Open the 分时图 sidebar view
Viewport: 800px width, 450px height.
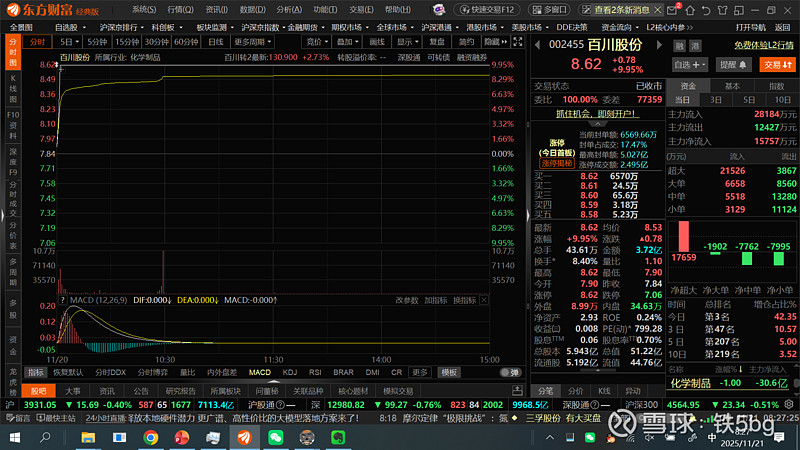tap(13, 52)
